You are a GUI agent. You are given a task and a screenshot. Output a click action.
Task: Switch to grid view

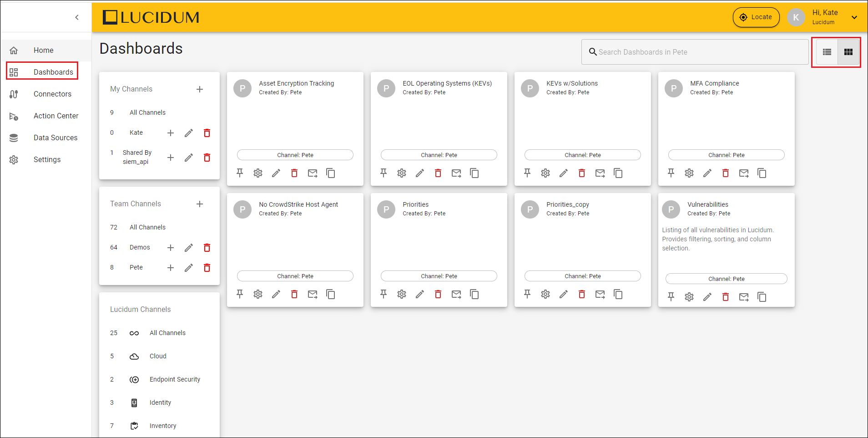[x=848, y=52]
